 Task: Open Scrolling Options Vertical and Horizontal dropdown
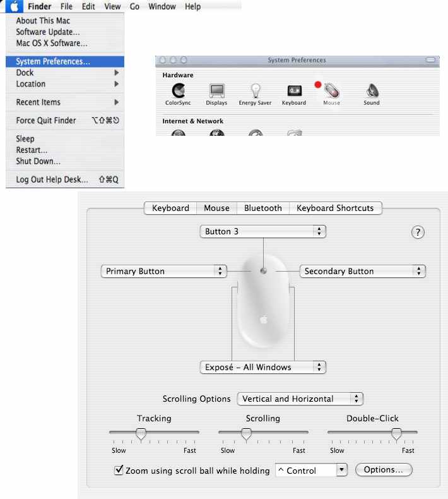300,399
